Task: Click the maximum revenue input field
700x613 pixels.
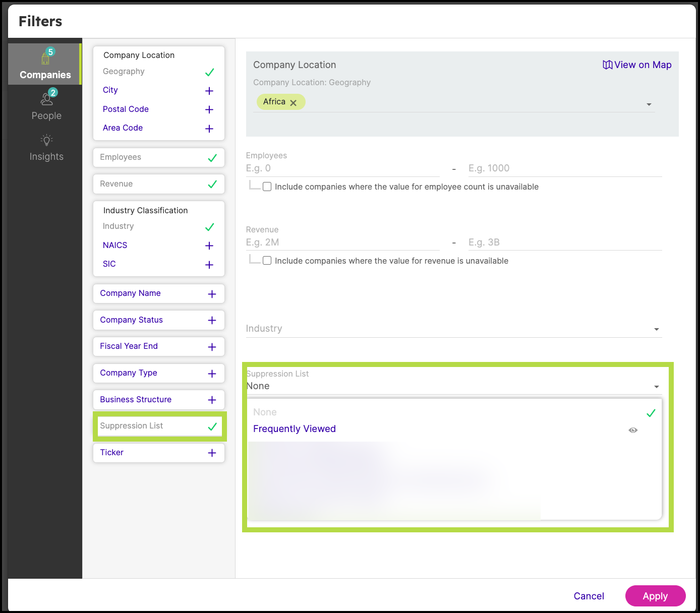Action: pos(565,242)
